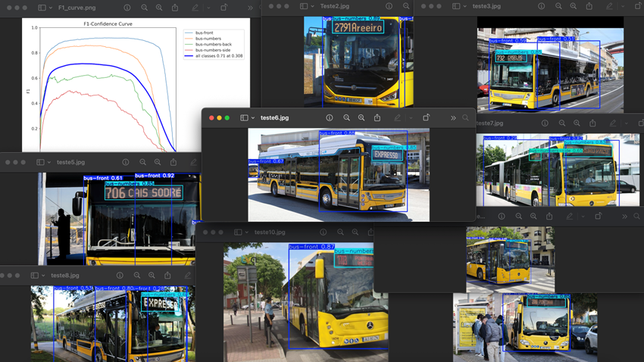Open sidebar chevron menu in Teste2.jpg window
The width and height of the screenshot is (644, 362).
tap(312, 6)
